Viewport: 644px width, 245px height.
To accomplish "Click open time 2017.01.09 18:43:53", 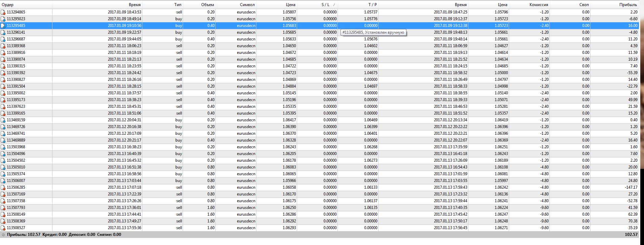I will click(x=124, y=12).
